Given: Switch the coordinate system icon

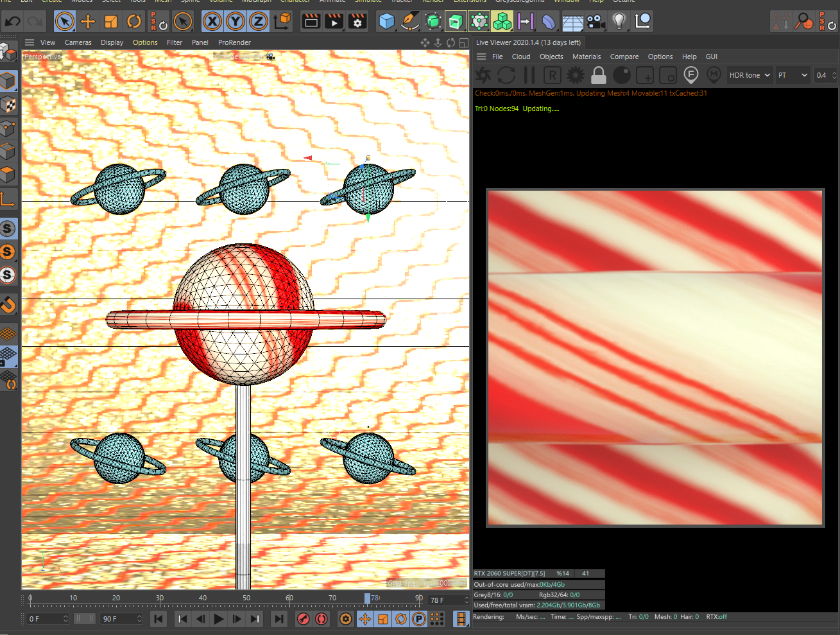Looking at the screenshot, I should coord(282,21).
